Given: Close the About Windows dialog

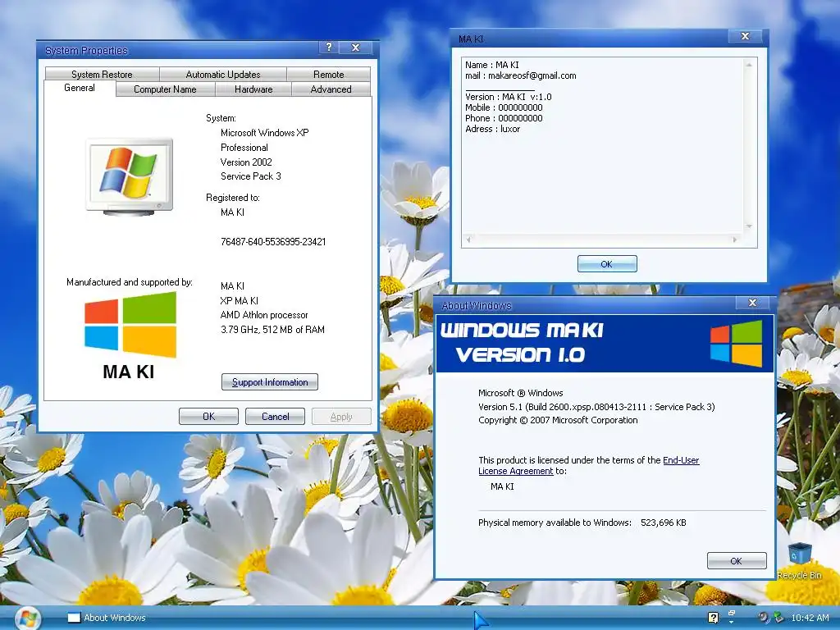Looking at the screenshot, I should tap(752, 303).
